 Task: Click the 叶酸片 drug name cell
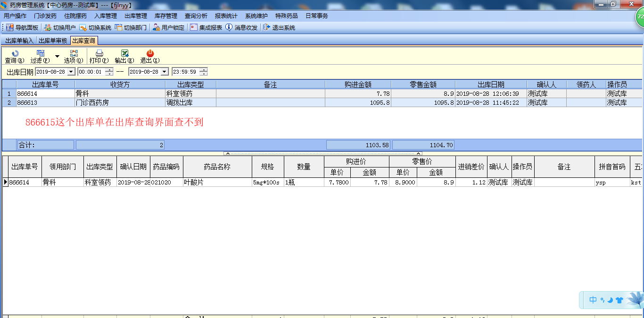coord(217,182)
